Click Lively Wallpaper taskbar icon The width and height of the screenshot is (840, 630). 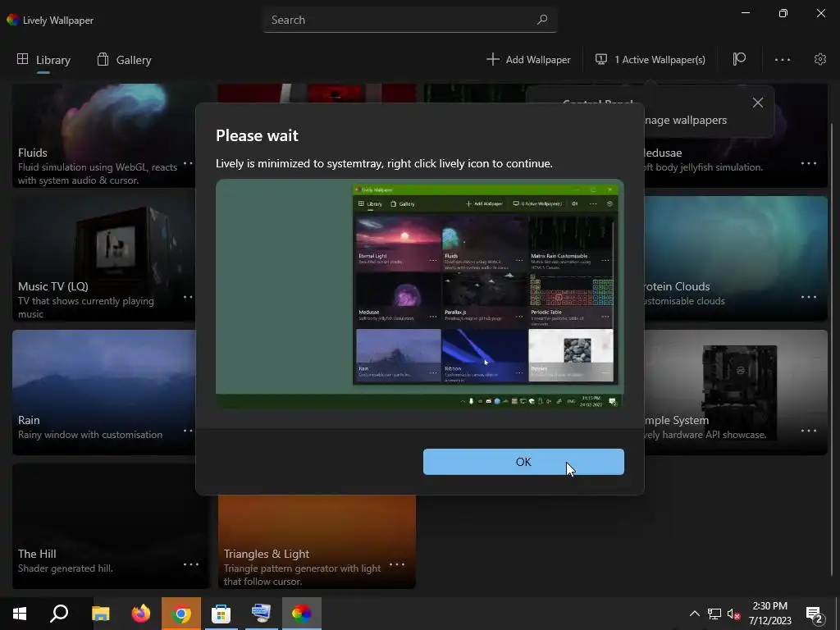pyautogui.click(x=302, y=614)
